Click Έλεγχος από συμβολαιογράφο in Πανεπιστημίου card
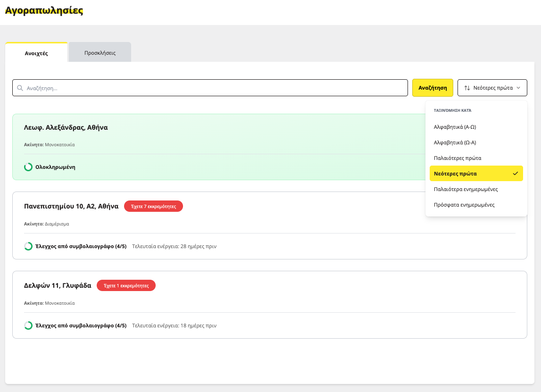 point(81,246)
